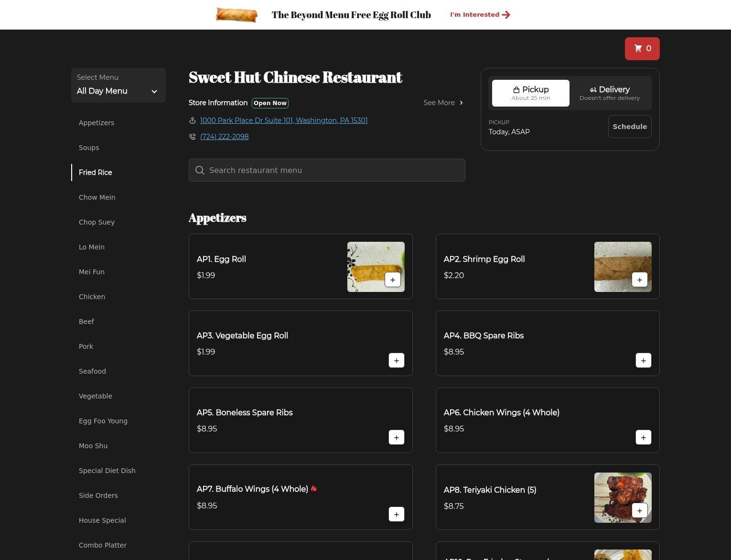This screenshot has height=560, width=731.
Task: Go to Fried Rice menu section
Action: point(96,172)
